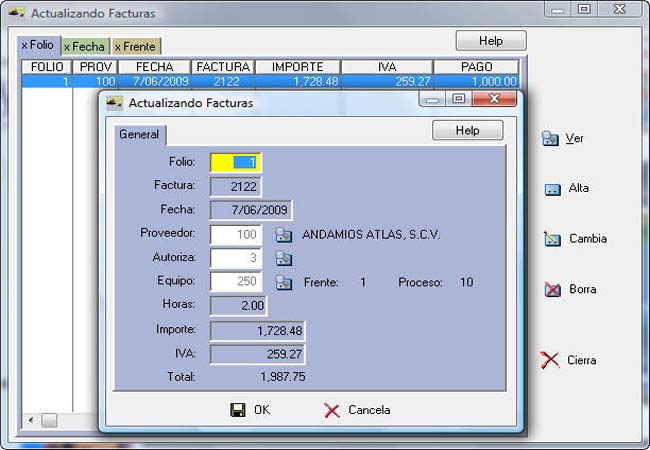The image size is (650, 450).
Task: Click the horizontal scrollbar left arrow
Action: coord(31,420)
